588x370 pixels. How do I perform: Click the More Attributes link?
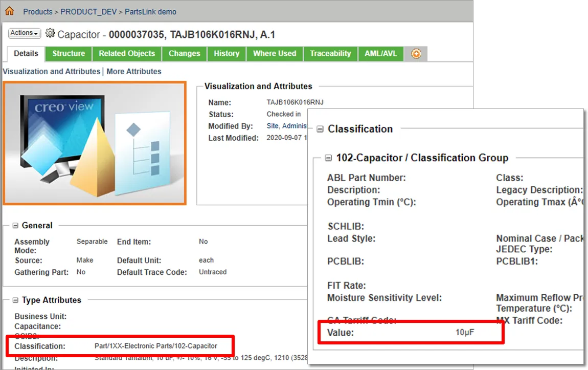134,71
